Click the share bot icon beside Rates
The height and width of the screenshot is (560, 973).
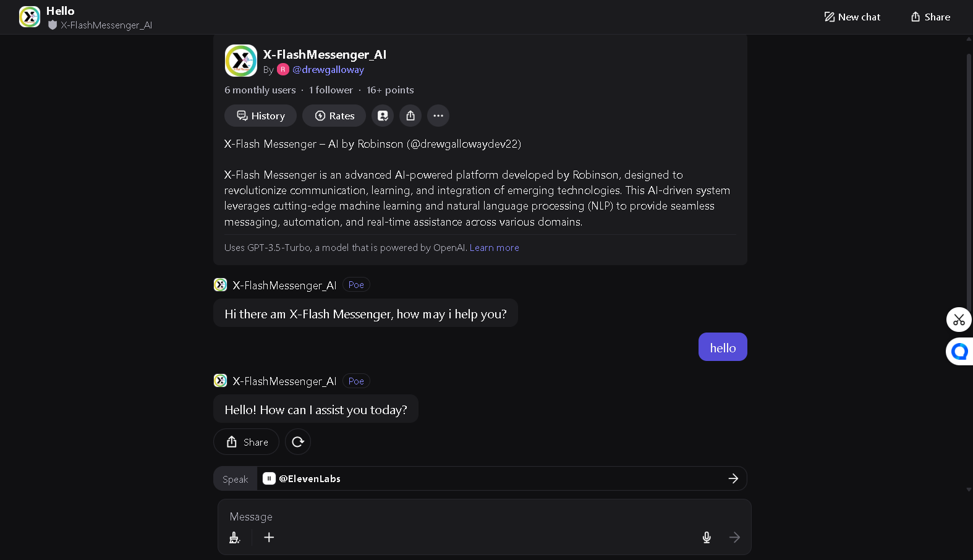[x=410, y=116]
